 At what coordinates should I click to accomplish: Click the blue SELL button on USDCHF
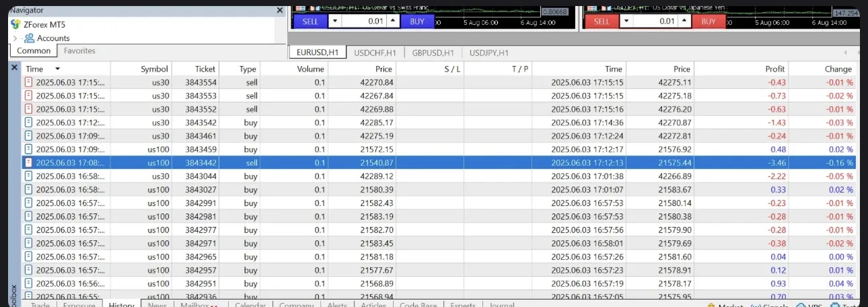click(x=310, y=21)
